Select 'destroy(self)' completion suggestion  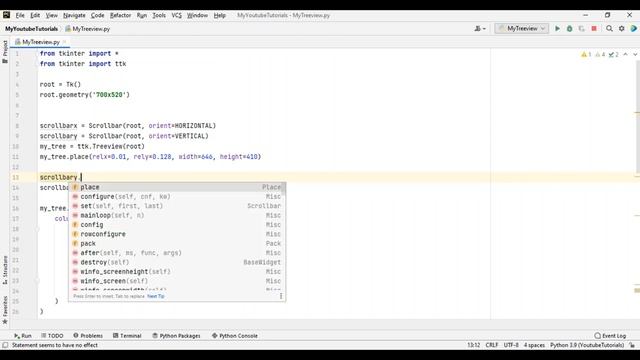177,262
